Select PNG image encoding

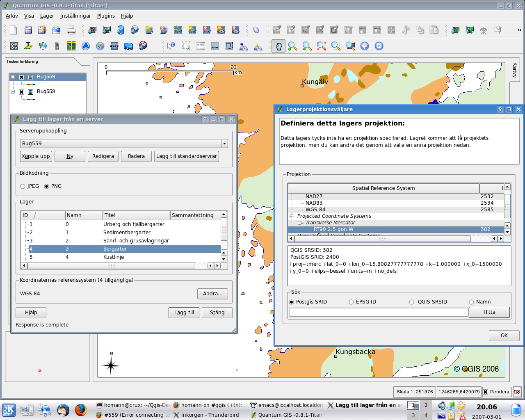point(47,186)
